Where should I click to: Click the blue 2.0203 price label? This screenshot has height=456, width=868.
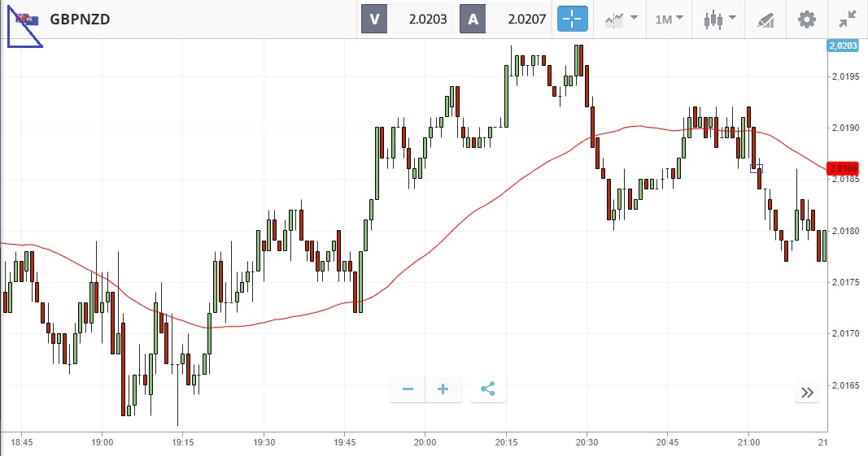click(x=842, y=46)
